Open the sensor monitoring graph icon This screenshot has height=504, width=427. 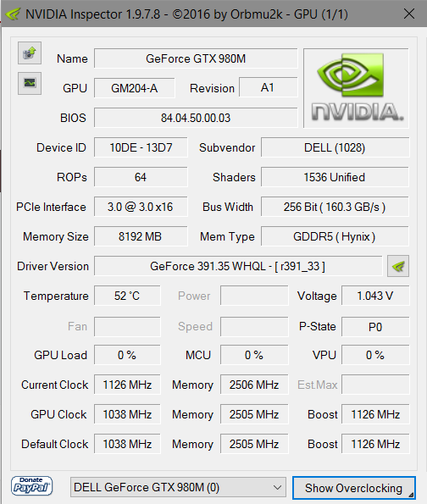(30, 83)
